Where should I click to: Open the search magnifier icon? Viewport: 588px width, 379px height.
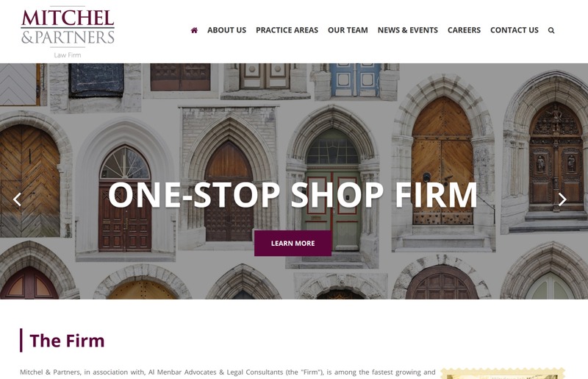click(551, 30)
